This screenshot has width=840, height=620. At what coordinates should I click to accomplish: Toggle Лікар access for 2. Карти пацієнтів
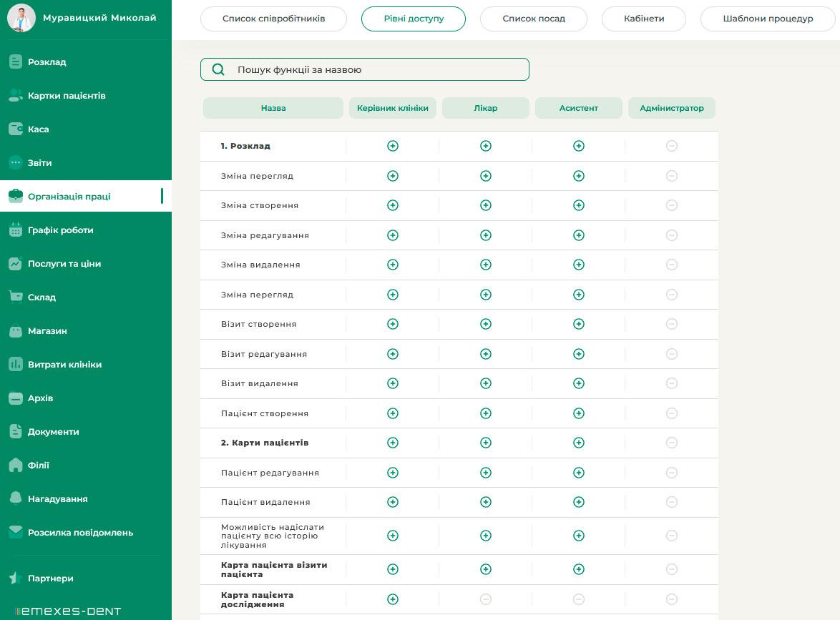click(x=486, y=443)
